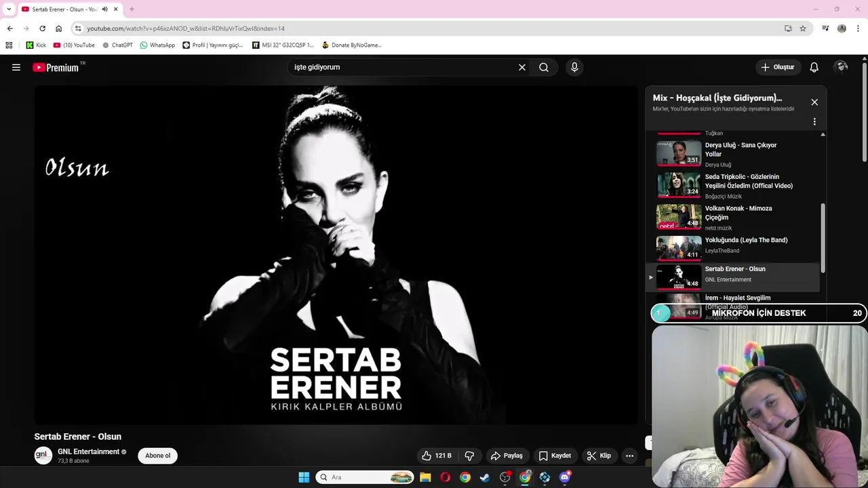Open WhatsApp bookmark
Screen dimensions: 868x488
[x=157, y=45]
